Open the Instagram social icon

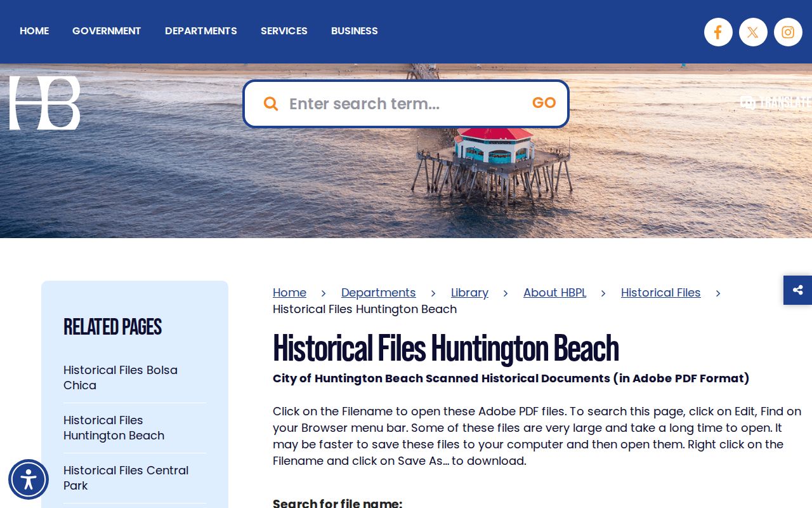(x=788, y=32)
